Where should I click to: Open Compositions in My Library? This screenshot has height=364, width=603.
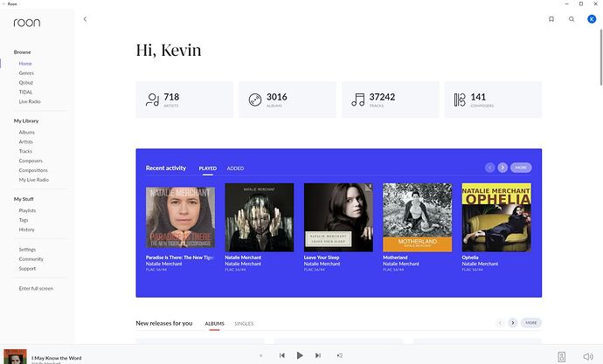[x=33, y=170]
